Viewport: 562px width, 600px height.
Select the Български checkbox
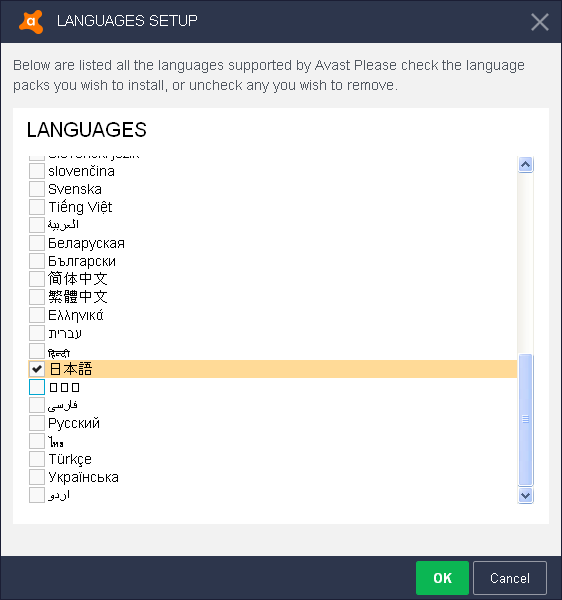37,261
